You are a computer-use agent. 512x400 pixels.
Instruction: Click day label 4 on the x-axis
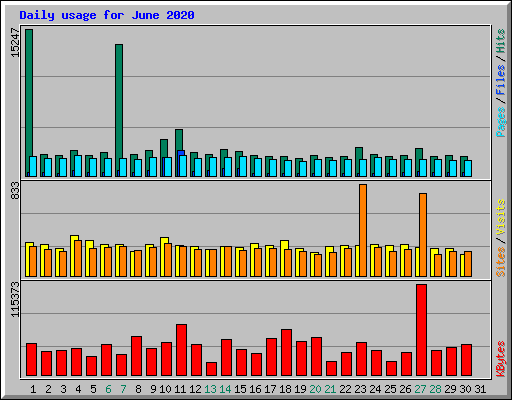[78, 389]
